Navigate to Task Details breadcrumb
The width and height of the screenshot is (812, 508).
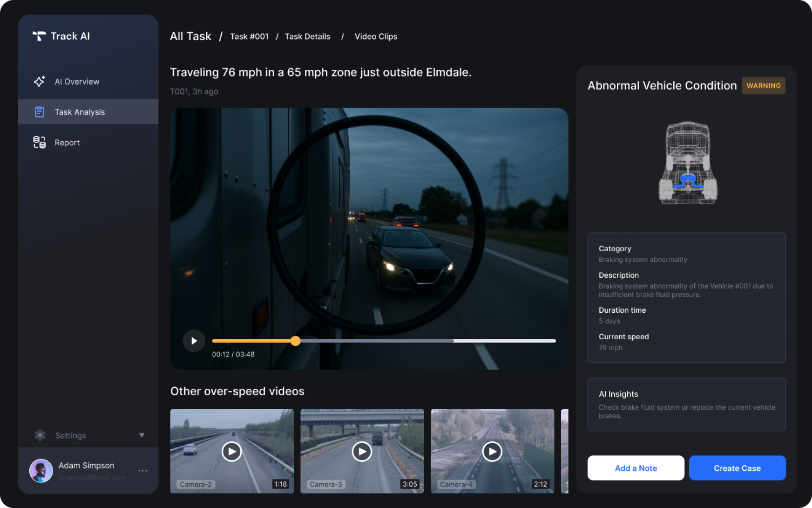307,36
